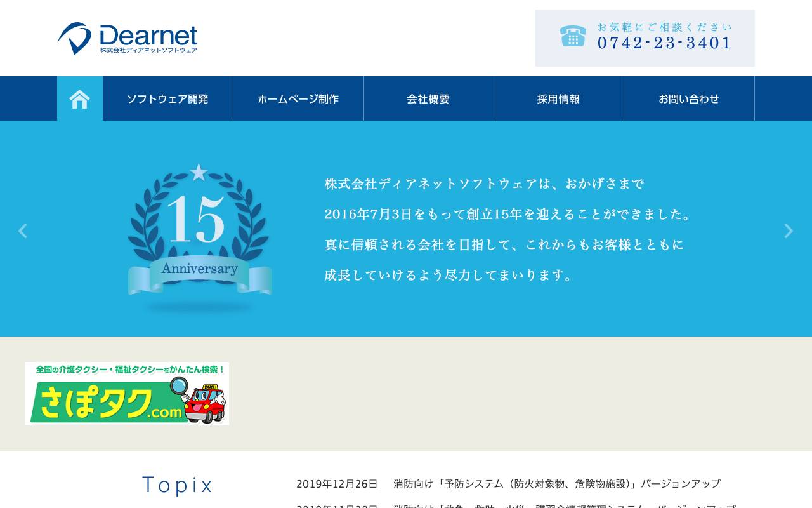
Task: Click the Dearnet company logo
Action: 128,39
